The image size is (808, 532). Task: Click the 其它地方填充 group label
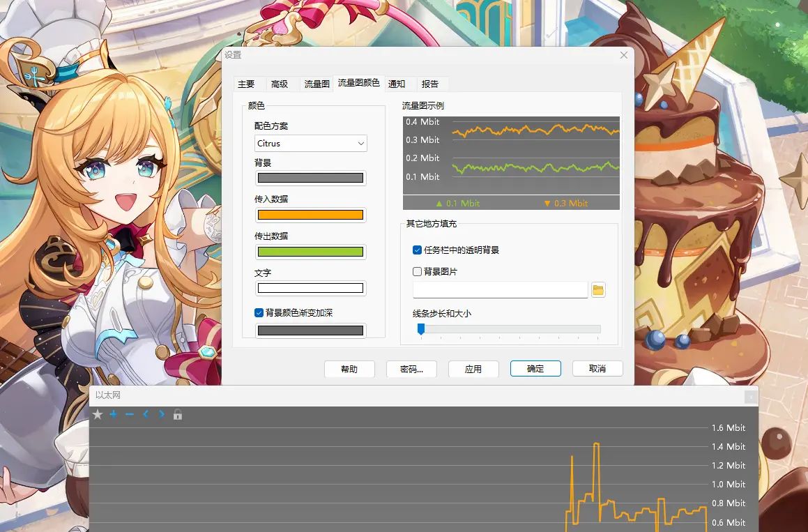coord(432,224)
